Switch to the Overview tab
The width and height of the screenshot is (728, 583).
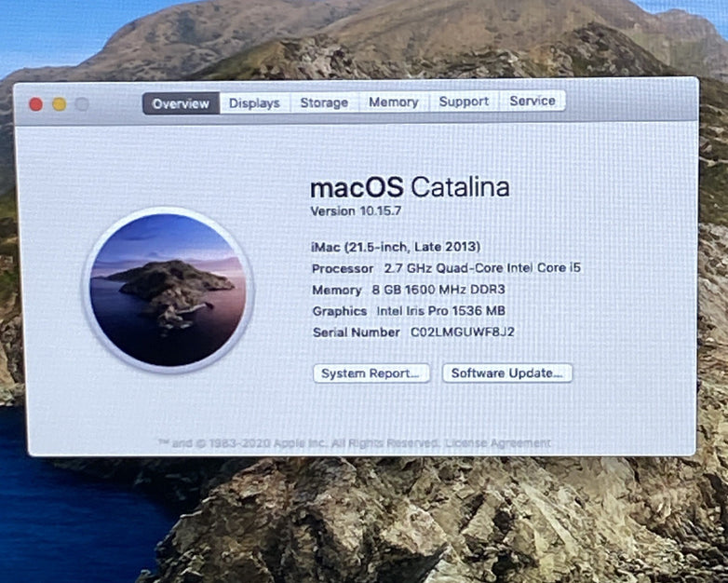click(181, 103)
